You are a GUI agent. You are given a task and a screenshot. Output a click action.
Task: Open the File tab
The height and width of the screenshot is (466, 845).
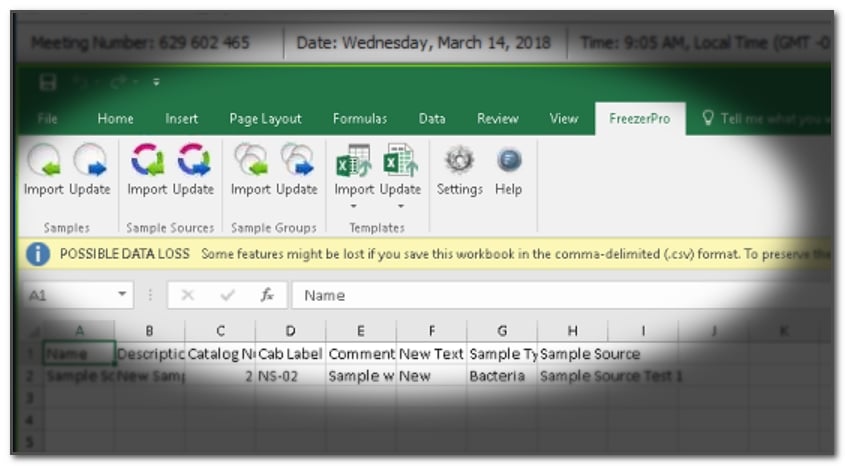point(47,119)
